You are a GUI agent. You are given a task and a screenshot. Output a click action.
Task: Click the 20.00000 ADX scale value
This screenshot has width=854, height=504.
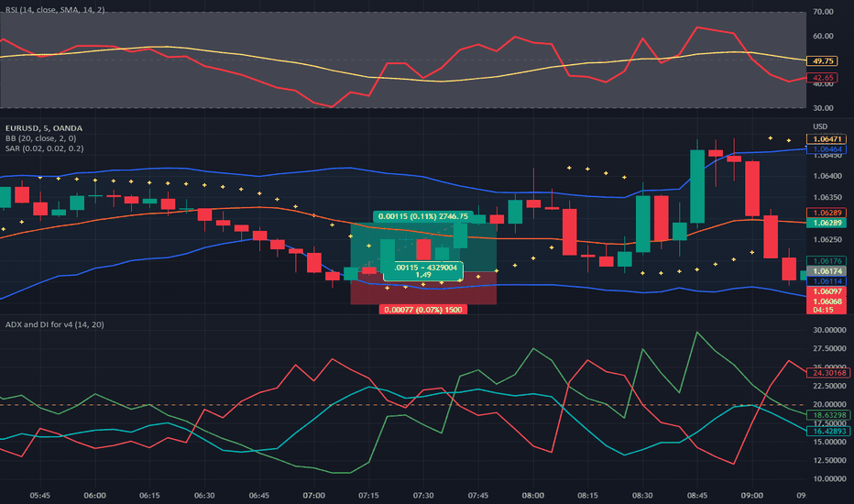pos(829,404)
